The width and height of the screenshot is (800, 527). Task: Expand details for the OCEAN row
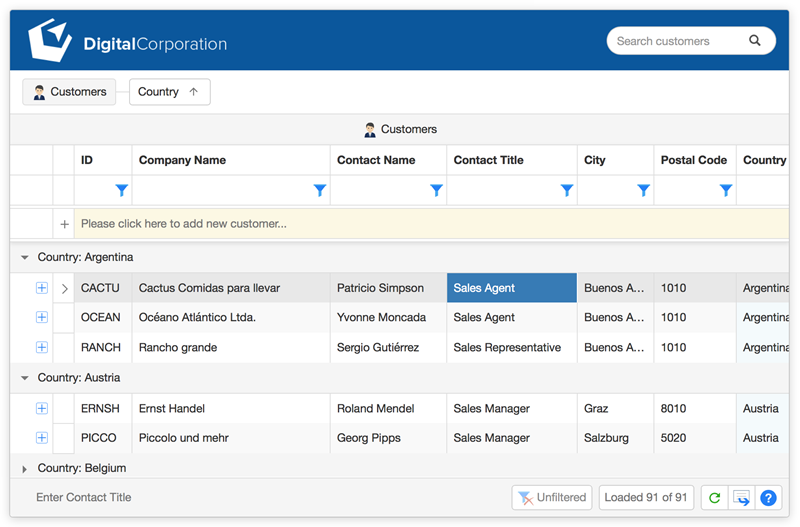[42, 317]
